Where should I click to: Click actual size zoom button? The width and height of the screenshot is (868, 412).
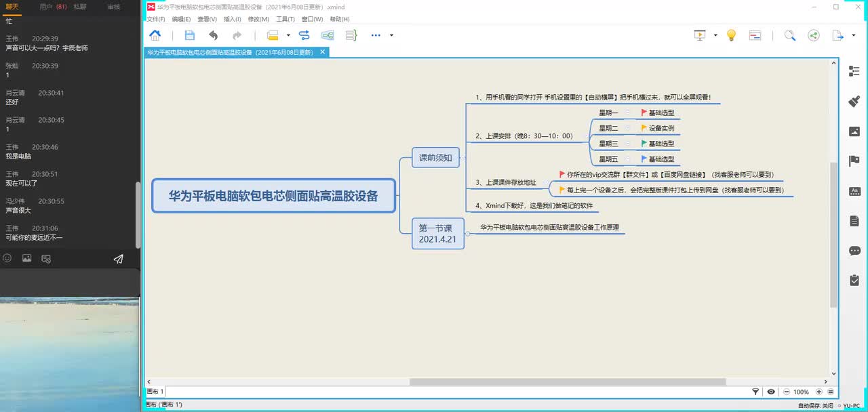(x=831, y=392)
